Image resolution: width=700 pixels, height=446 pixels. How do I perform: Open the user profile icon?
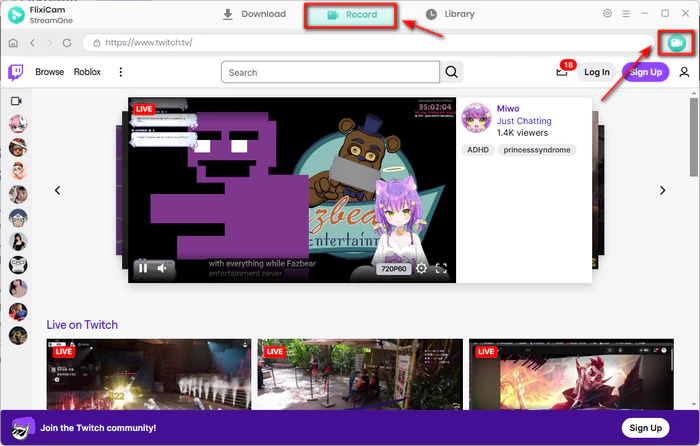pos(684,72)
